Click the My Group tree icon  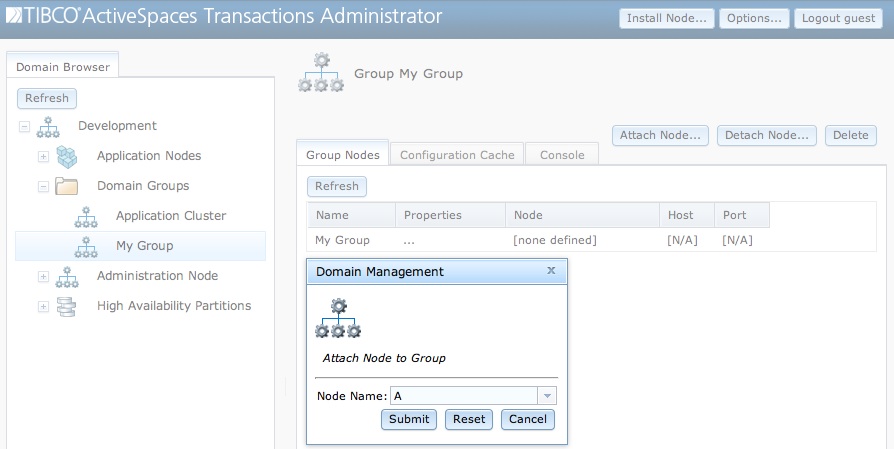(x=86, y=247)
